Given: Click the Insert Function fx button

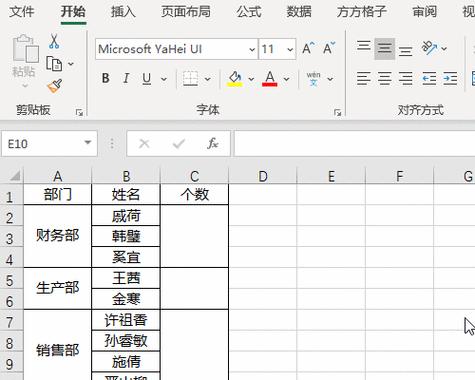Looking at the screenshot, I should tap(212, 144).
